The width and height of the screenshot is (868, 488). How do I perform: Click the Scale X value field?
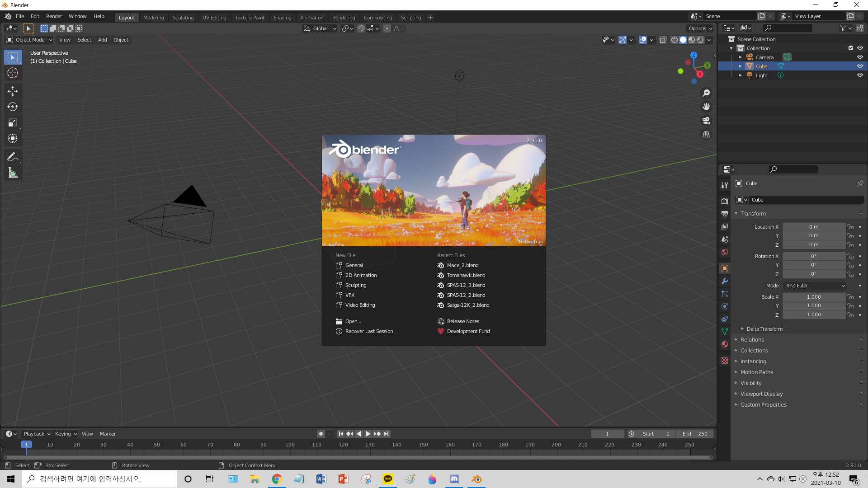[814, 297]
